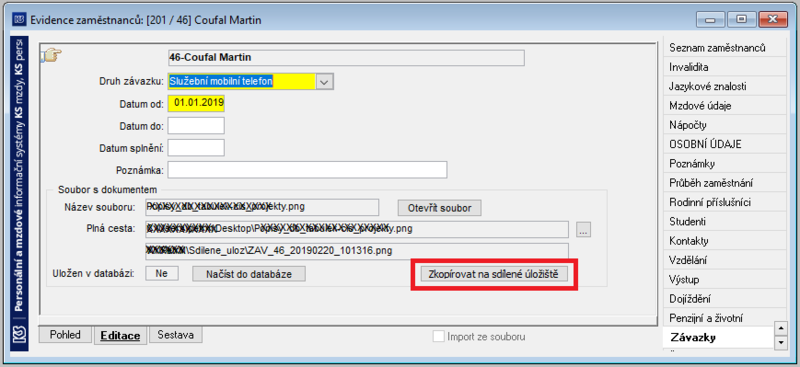The height and width of the screenshot is (367, 800).
Task: Click the Datum od field
Action: tap(196, 103)
